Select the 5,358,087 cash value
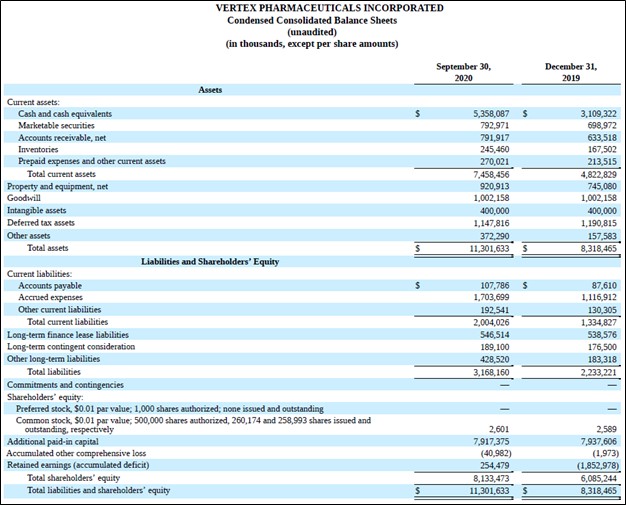626x505 pixels. [490, 114]
